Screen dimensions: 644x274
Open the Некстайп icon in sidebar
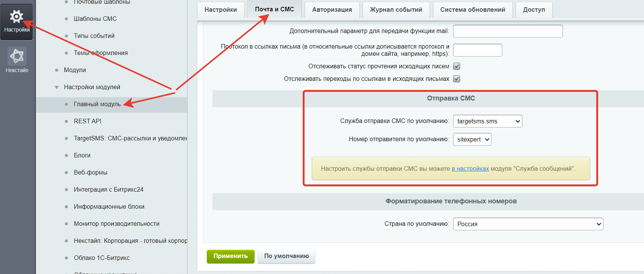click(x=17, y=60)
